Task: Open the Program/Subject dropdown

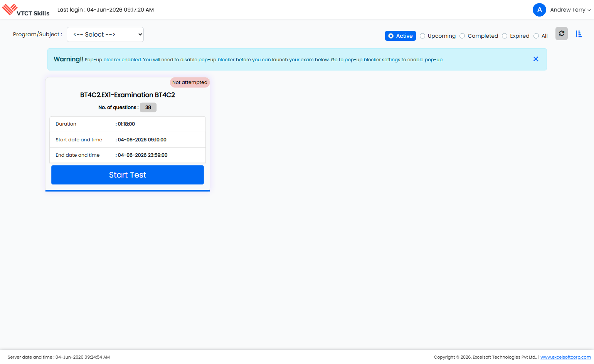Action: [105, 34]
